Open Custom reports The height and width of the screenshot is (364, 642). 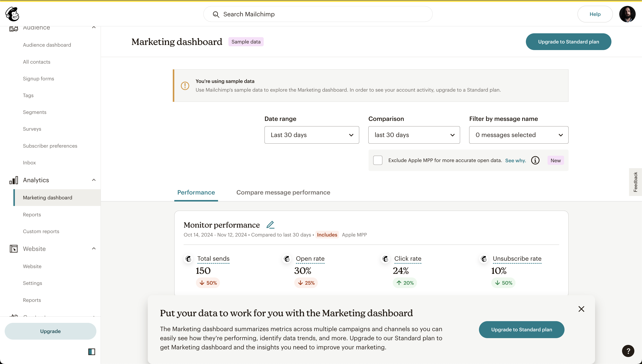coord(41,231)
